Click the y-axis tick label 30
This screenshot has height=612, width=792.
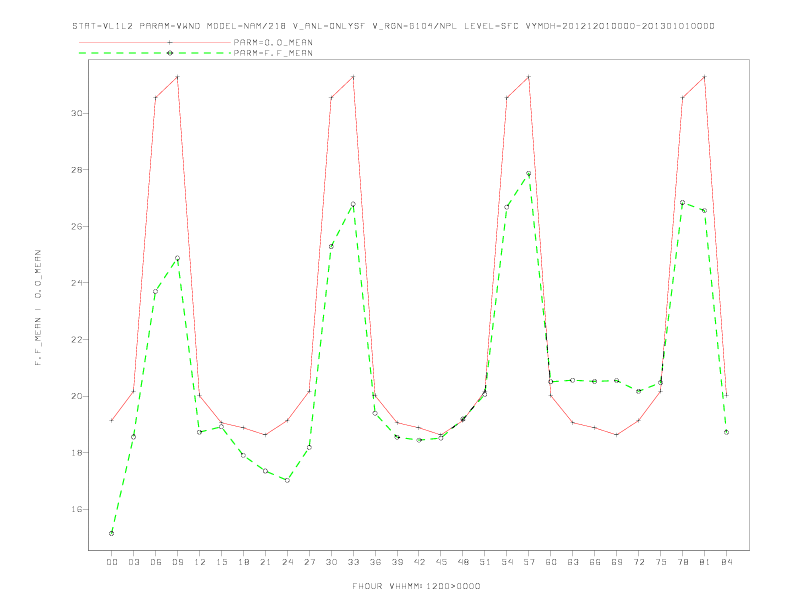(76, 113)
